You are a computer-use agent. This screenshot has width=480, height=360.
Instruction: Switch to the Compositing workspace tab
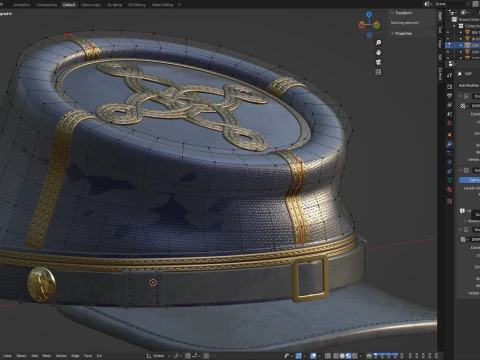pyautogui.click(x=46, y=5)
